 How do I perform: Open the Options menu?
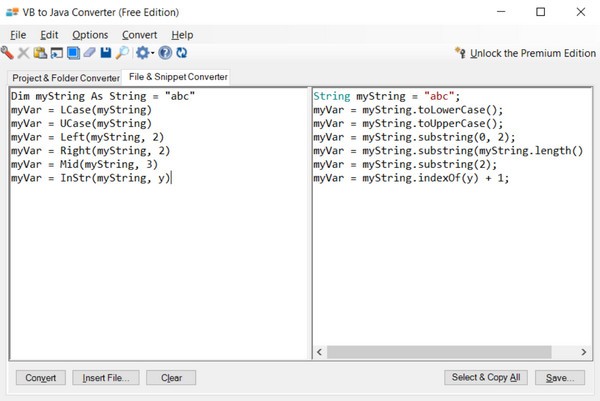point(90,35)
